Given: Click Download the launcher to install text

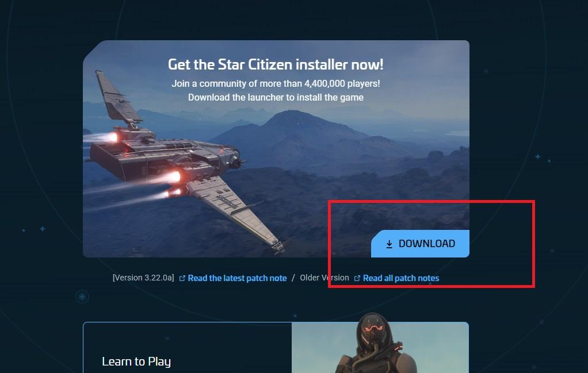Looking at the screenshot, I should [276, 97].
